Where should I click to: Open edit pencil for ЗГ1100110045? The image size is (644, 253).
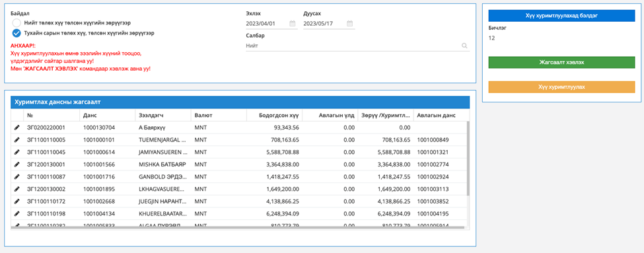pyautogui.click(x=17, y=152)
